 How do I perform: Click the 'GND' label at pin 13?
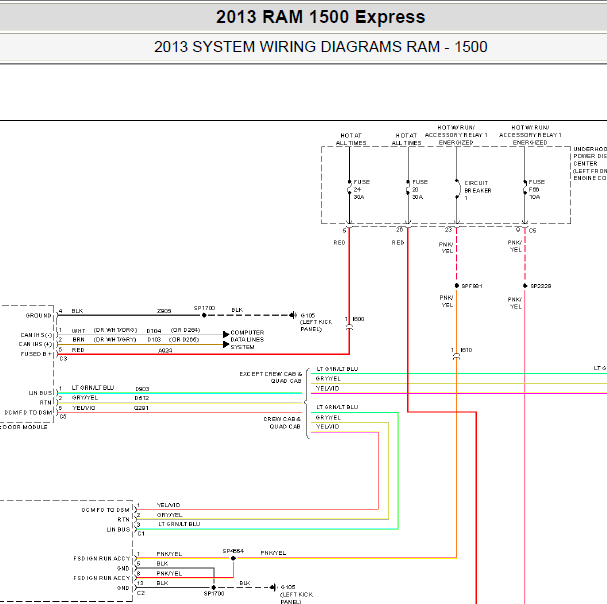123,588
